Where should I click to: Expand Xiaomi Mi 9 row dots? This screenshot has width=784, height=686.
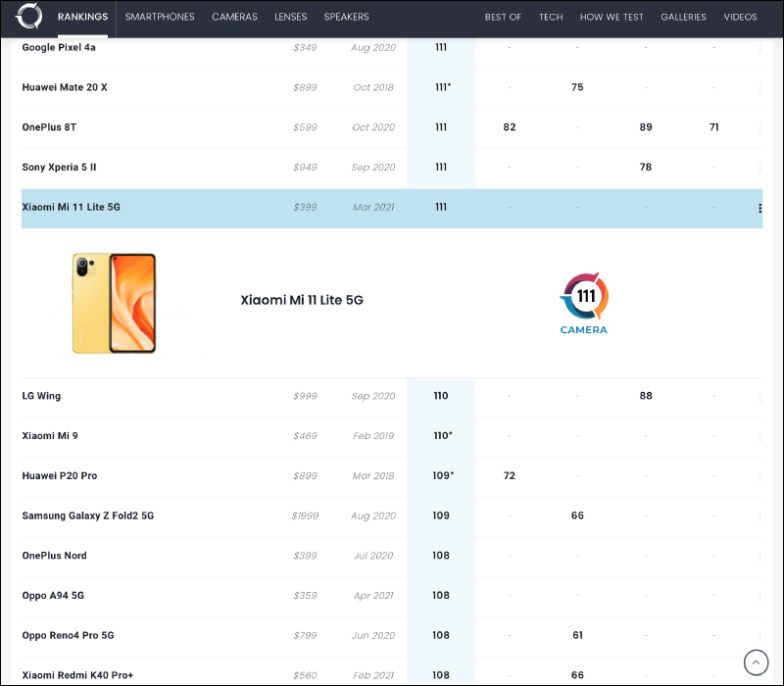[759, 437]
